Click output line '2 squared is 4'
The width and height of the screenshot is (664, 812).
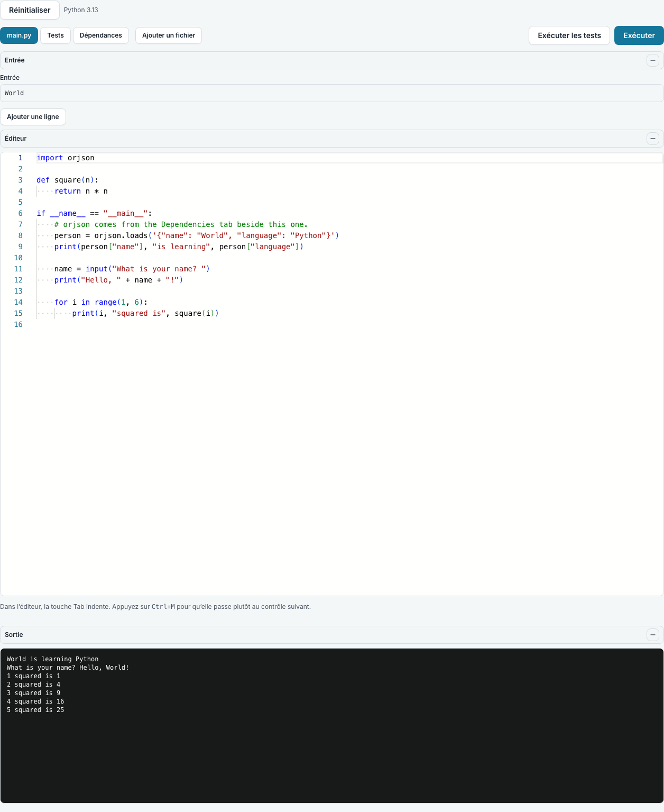[x=33, y=685]
